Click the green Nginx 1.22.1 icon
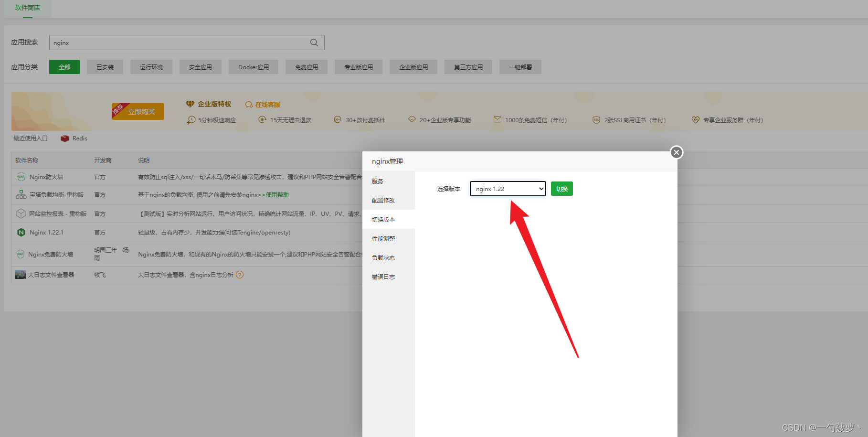This screenshot has height=437, width=868. [21, 232]
